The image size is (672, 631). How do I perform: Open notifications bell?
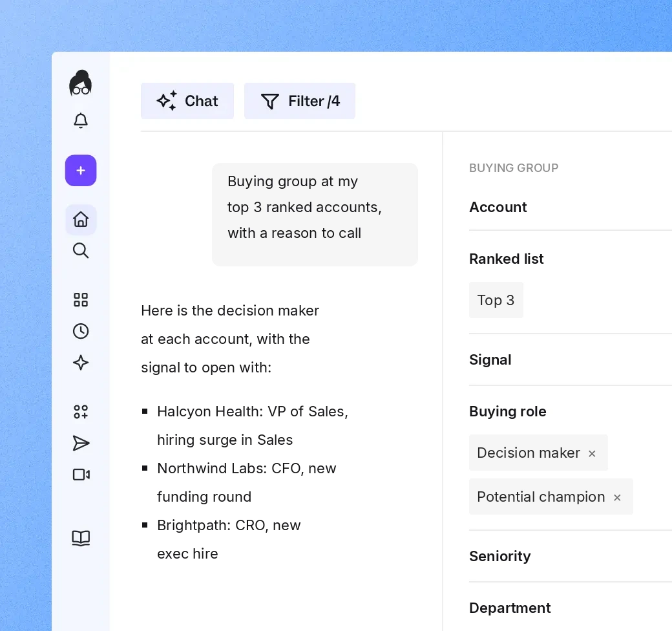tap(81, 120)
